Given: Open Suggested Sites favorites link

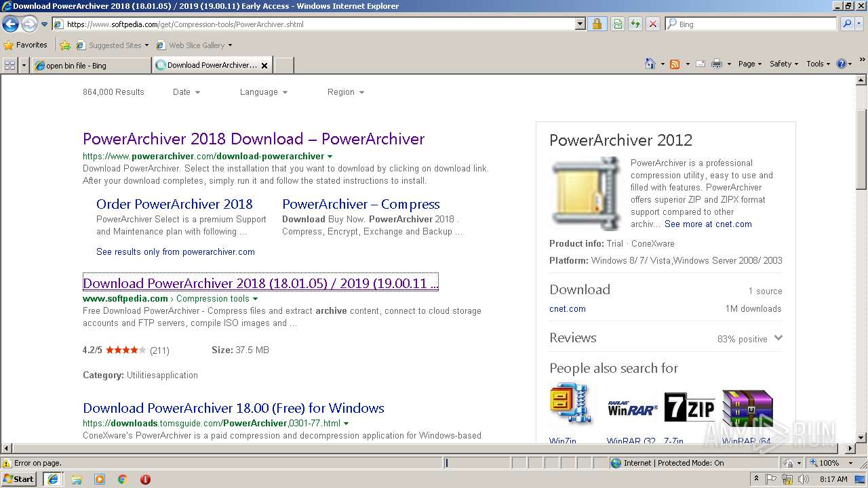Looking at the screenshot, I should (112, 45).
